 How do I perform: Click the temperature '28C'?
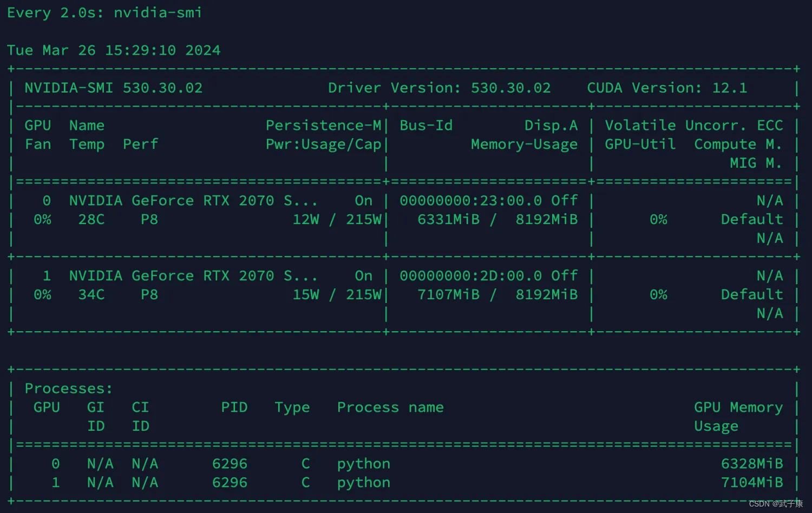point(91,220)
